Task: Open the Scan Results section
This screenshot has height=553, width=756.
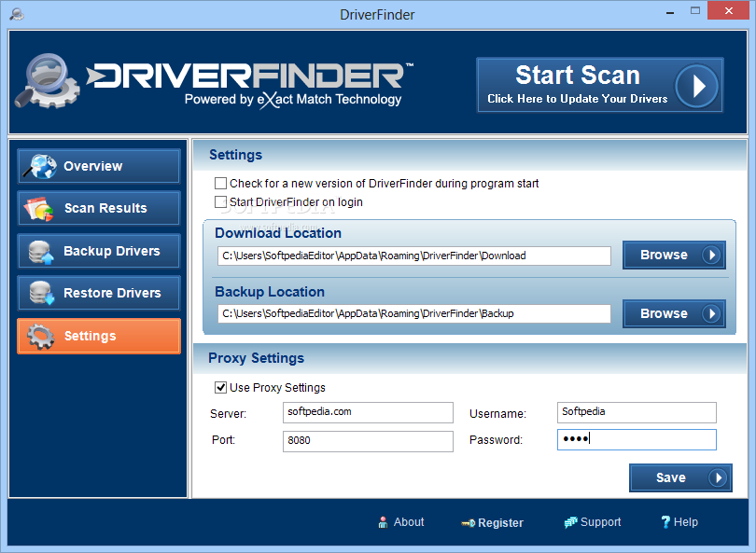Action: [99, 208]
